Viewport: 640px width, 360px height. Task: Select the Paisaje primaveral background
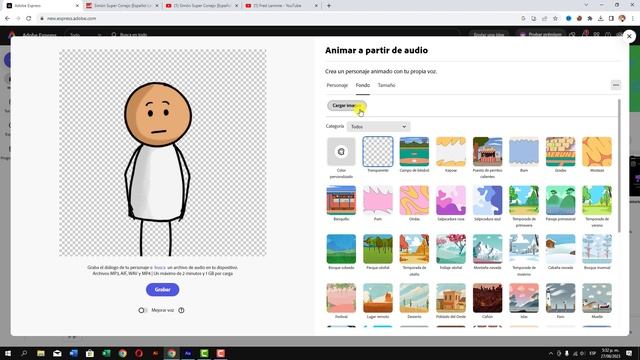tap(560, 200)
